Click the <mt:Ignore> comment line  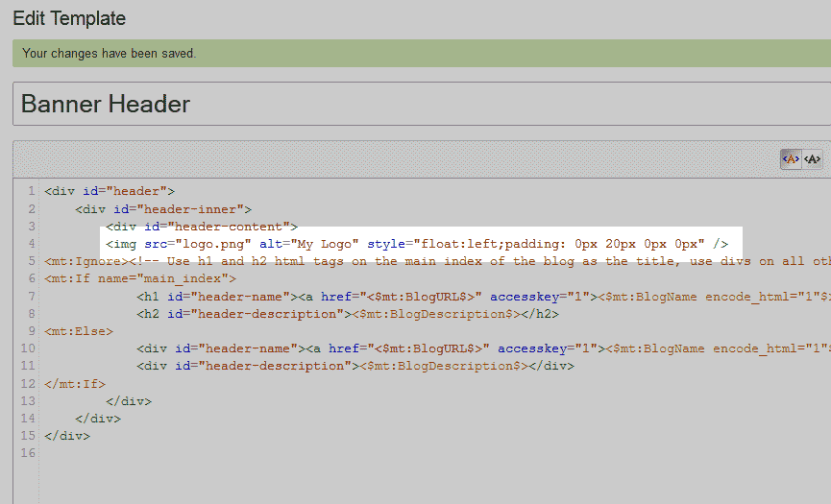point(438,261)
